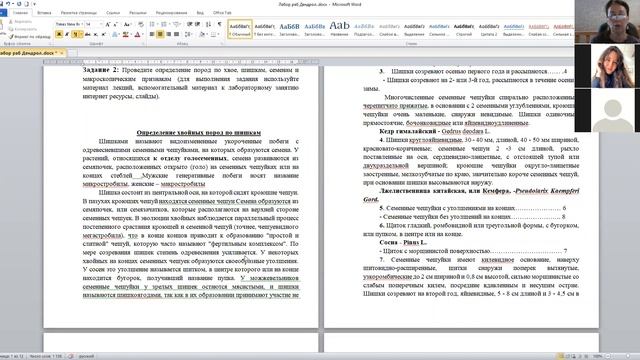The image size is (640, 360).
Task: Click the русский language indicator in status bar
Action: tap(86, 356)
